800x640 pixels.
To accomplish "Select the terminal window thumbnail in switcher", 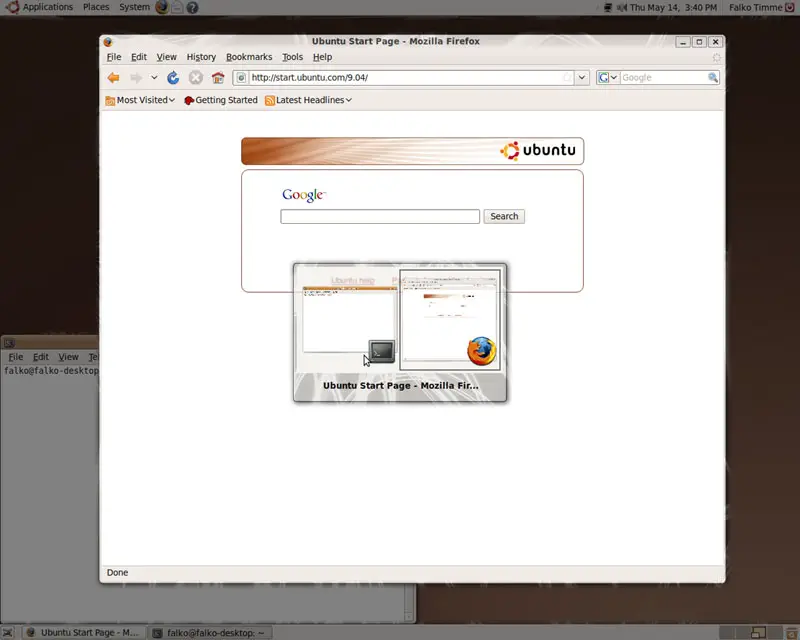I will [349, 321].
